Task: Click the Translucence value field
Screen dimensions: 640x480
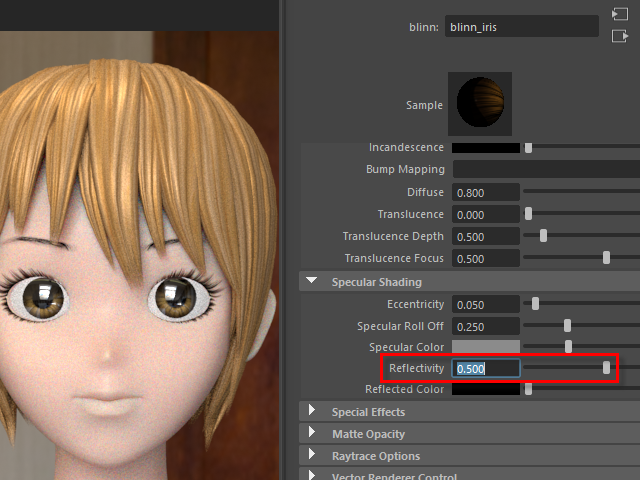Action: [x=486, y=214]
